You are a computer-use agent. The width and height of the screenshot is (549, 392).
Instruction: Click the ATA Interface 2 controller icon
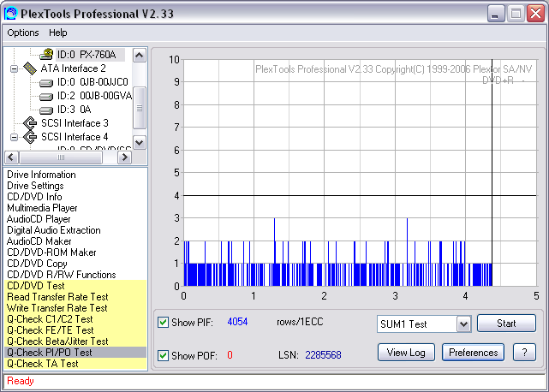[30, 68]
